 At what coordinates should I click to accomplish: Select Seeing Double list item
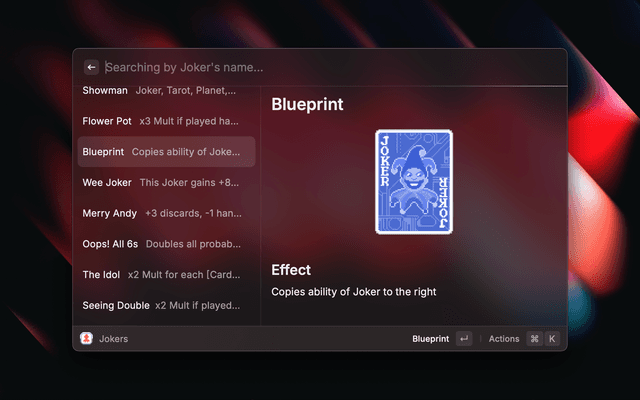167,305
